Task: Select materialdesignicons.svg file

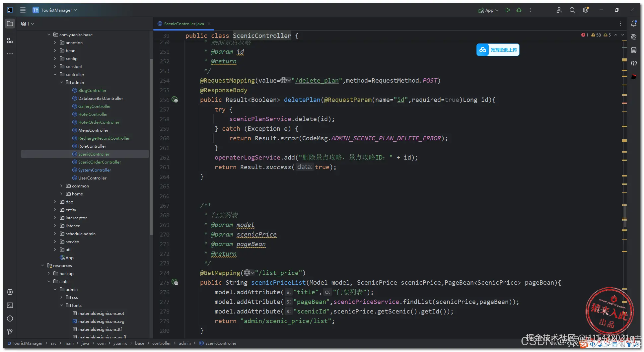Action: click(101, 321)
